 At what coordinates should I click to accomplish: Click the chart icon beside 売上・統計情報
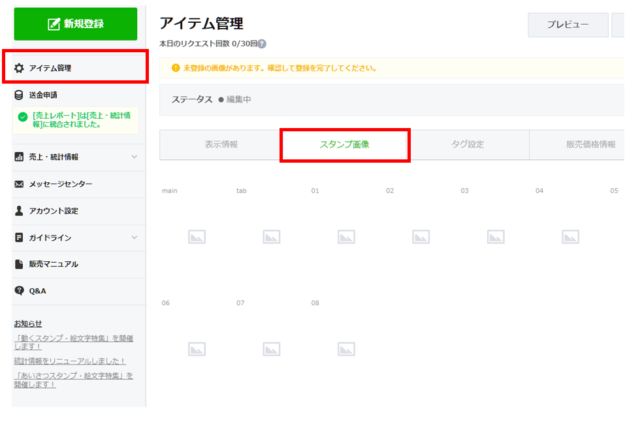tap(19, 157)
